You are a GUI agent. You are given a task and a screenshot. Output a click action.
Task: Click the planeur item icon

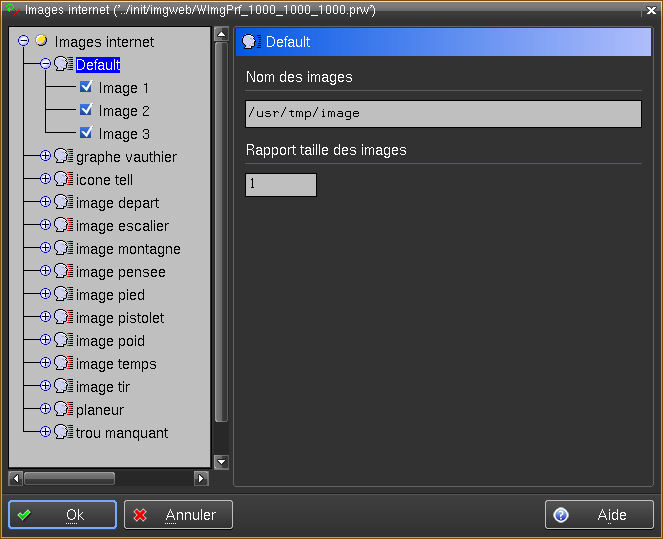tap(64, 410)
